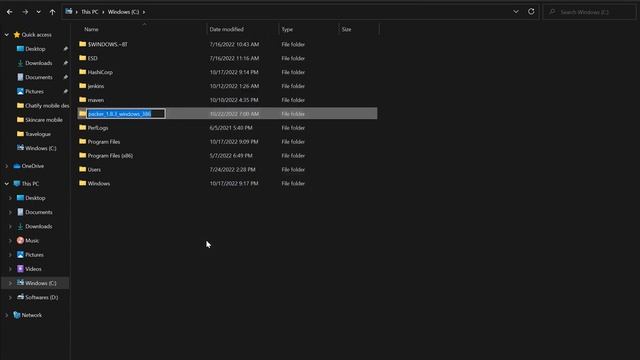Click the Search Windows (C:) field
Viewport: 640px width, 360px height.
[589, 12]
